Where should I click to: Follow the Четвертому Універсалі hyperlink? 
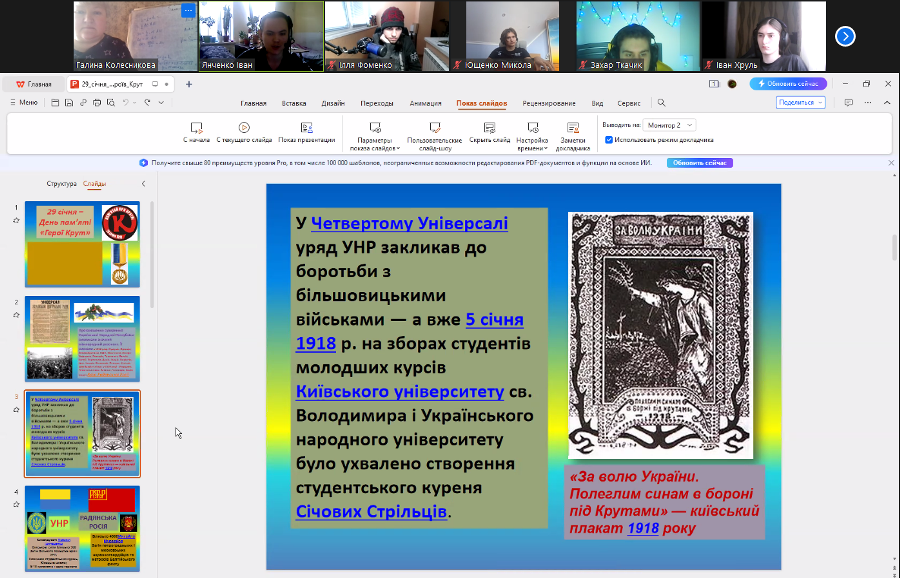pos(409,223)
